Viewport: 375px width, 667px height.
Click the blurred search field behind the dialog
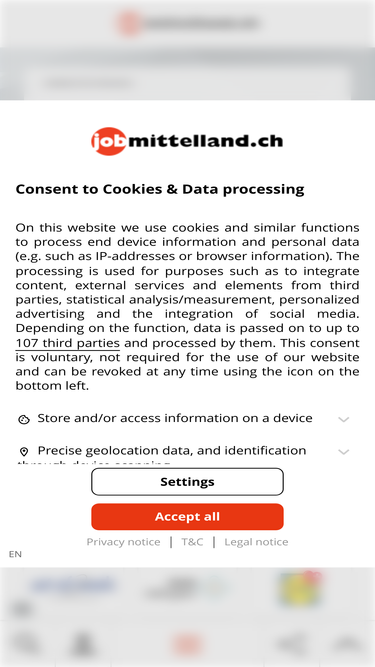187,83
